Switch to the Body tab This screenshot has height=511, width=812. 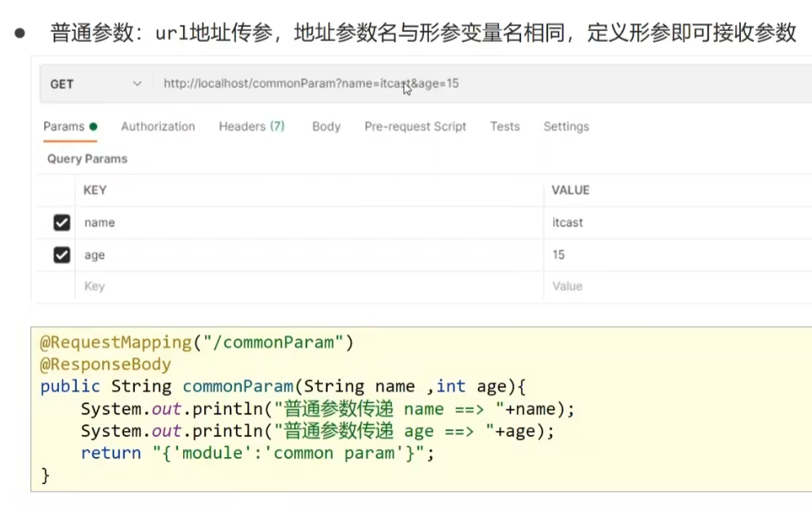[326, 126]
